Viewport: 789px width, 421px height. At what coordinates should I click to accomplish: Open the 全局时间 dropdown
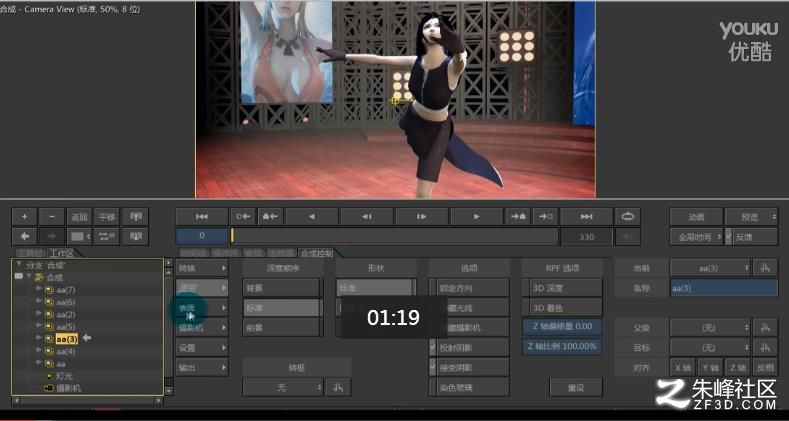click(696, 236)
